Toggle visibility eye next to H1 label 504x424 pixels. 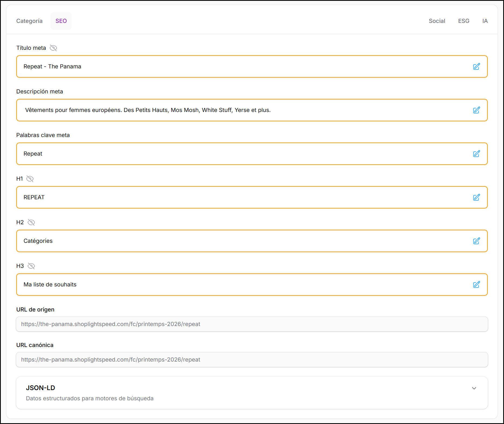[x=30, y=179]
